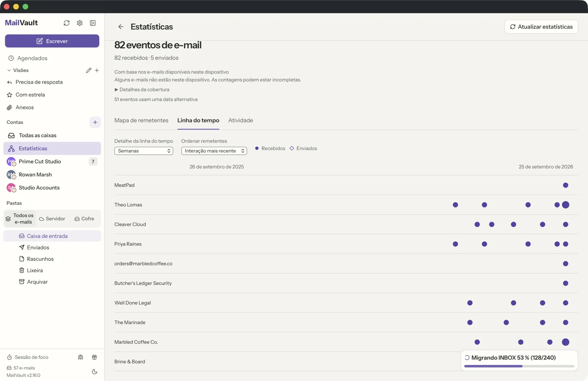
Task: Add a new view with plus icon
Action: coord(97,70)
